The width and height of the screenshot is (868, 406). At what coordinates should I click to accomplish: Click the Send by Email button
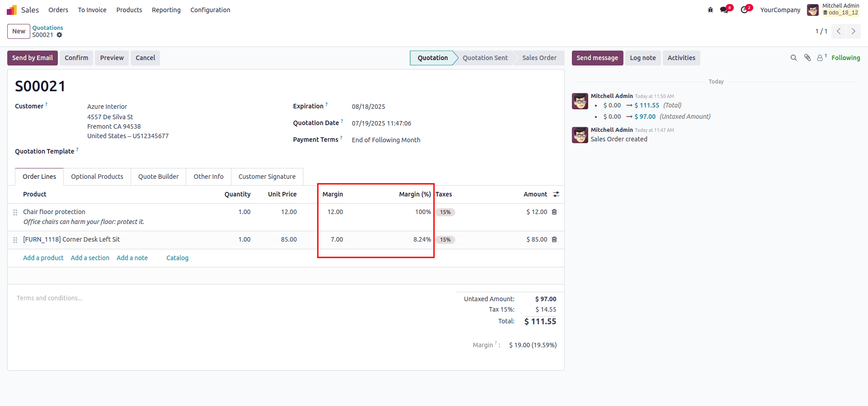(x=32, y=58)
